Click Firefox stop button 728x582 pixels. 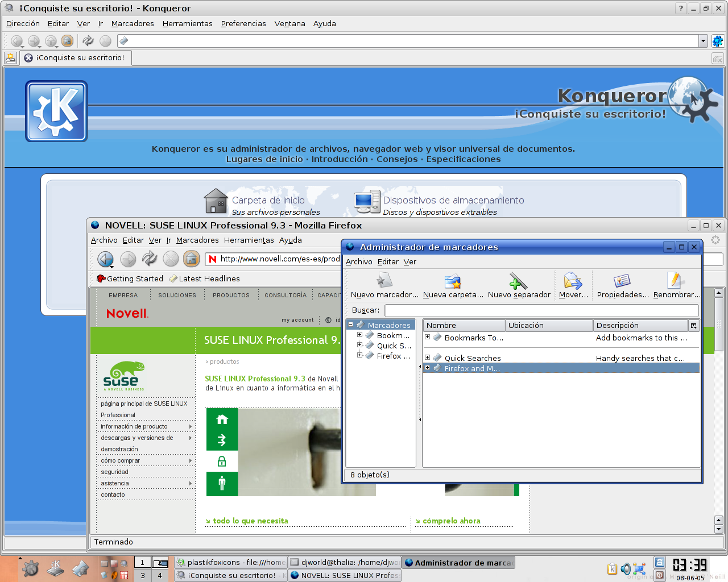click(171, 259)
